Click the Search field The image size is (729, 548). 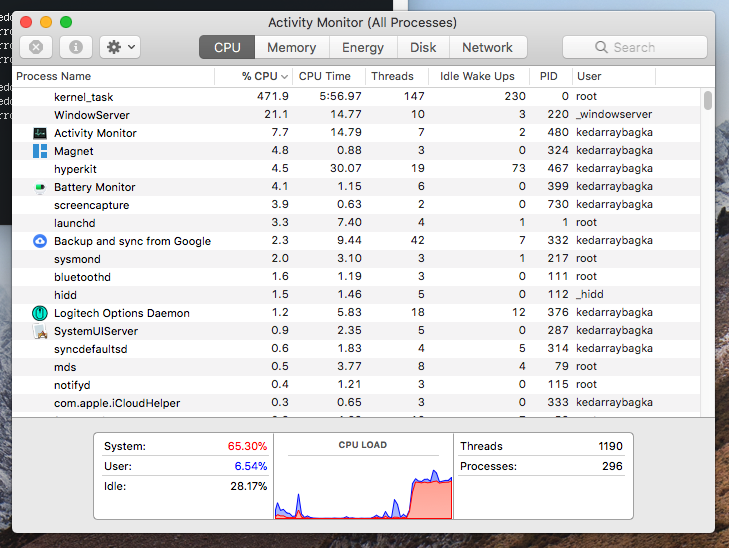tap(635, 47)
